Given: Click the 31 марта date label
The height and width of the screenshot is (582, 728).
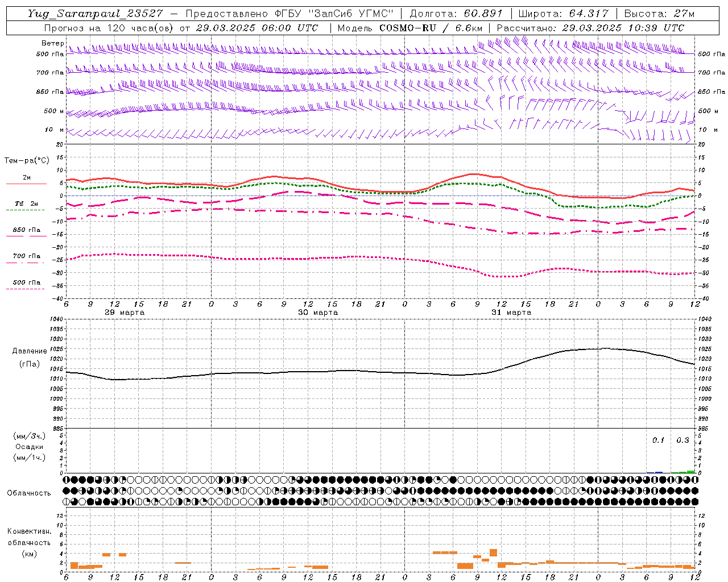Looking at the screenshot, I should pyautogui.click(x=511, y=313).
